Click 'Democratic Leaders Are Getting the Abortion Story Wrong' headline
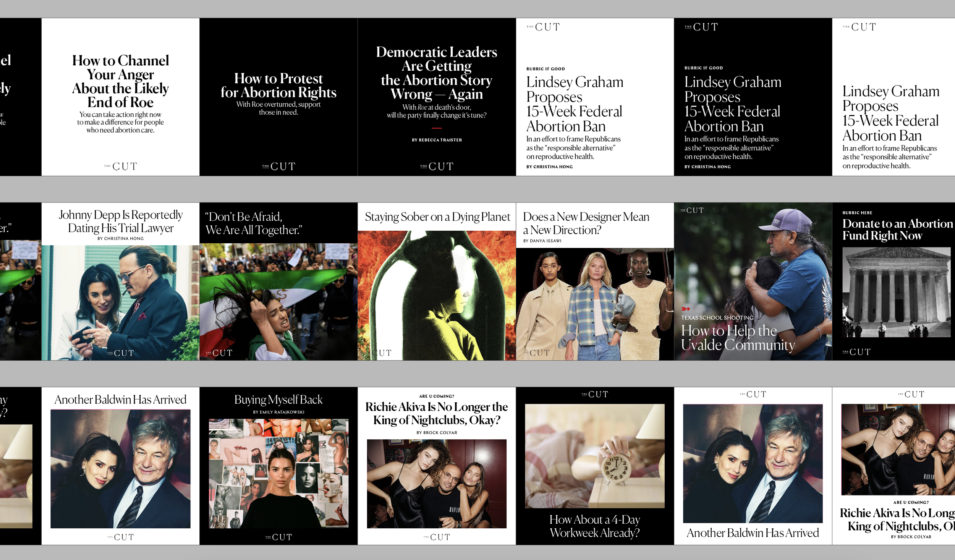 437,73
